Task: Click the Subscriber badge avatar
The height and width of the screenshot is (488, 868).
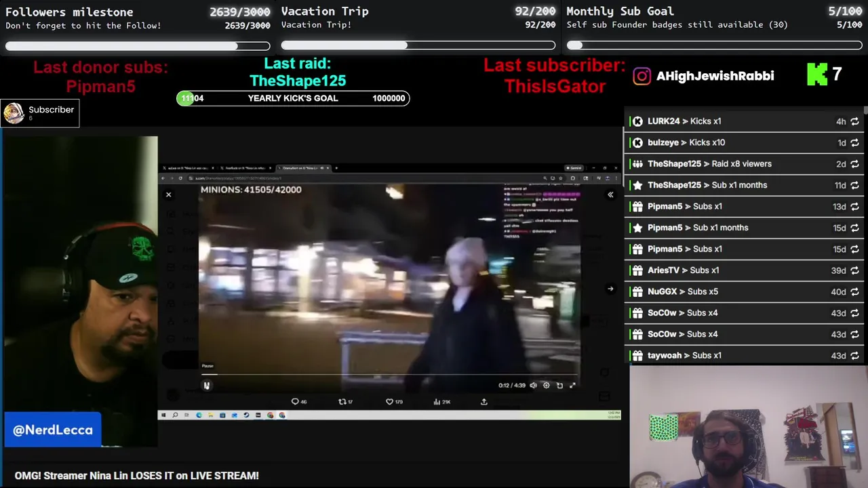Action: [x=14, y=113]
